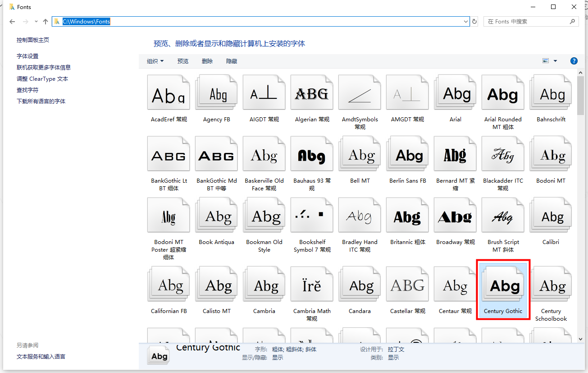The height and width of the screenshot is (373, 588).
Task: Select the Algerian font icon
Action: (312, 94)
